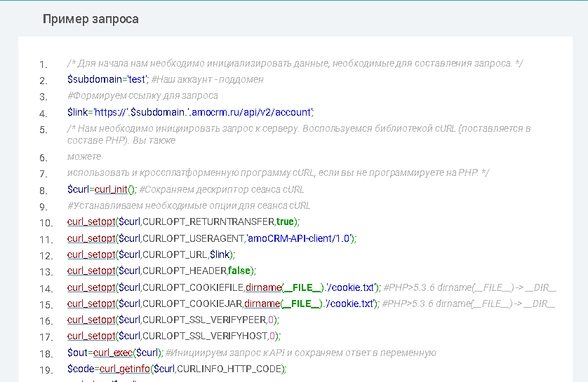588x382 pixels.
Task: Click the CURLINFO_HTTP_CODE constant
Action: pyautogui.click(x=229, y=369)
